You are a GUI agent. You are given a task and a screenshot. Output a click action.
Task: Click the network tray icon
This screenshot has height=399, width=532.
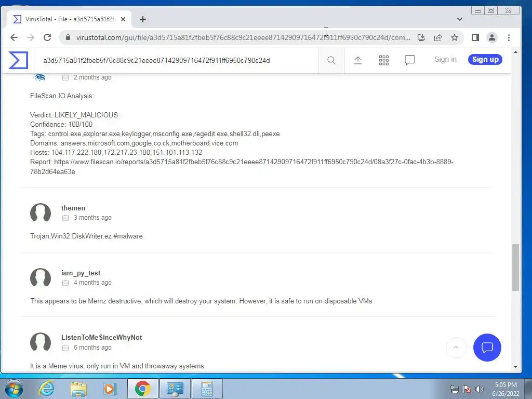click(454, 389)
